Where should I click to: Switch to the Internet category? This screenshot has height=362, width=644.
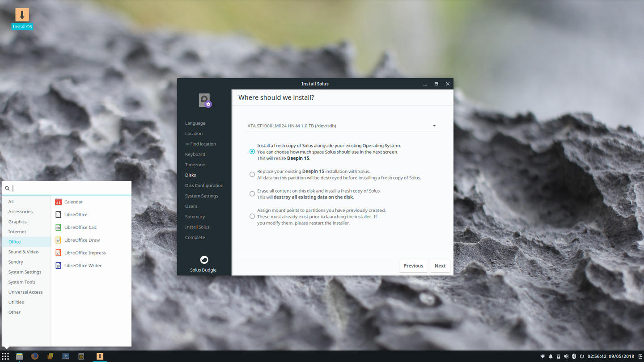click(26, 232)
